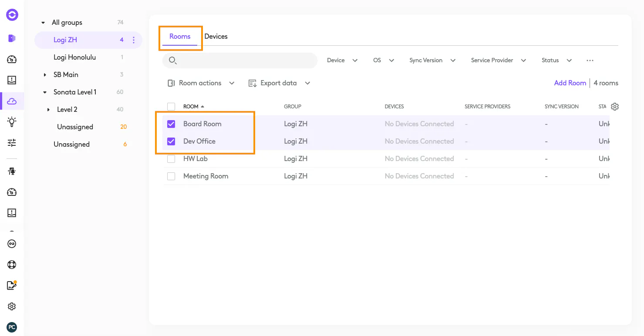
Task: Check the HW Lab row checkbox
Action: coord(171,159)
